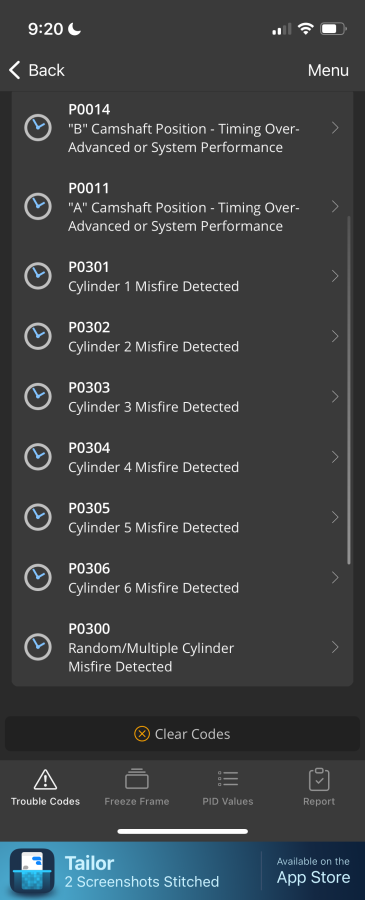The height and width of the screenshot is (900, 365).
Task: Tap the iOS home indicator bar
Action: pos(182,831)
